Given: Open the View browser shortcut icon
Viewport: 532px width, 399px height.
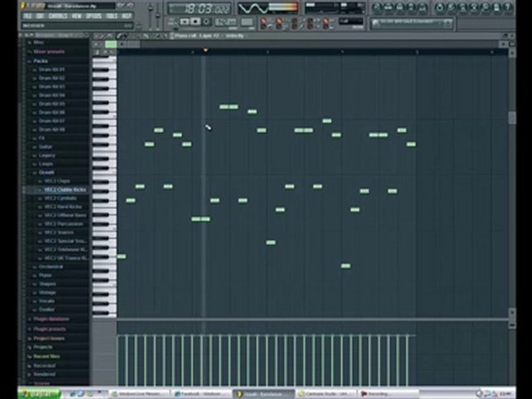Looking at the screenshot, I should [411, 7].
